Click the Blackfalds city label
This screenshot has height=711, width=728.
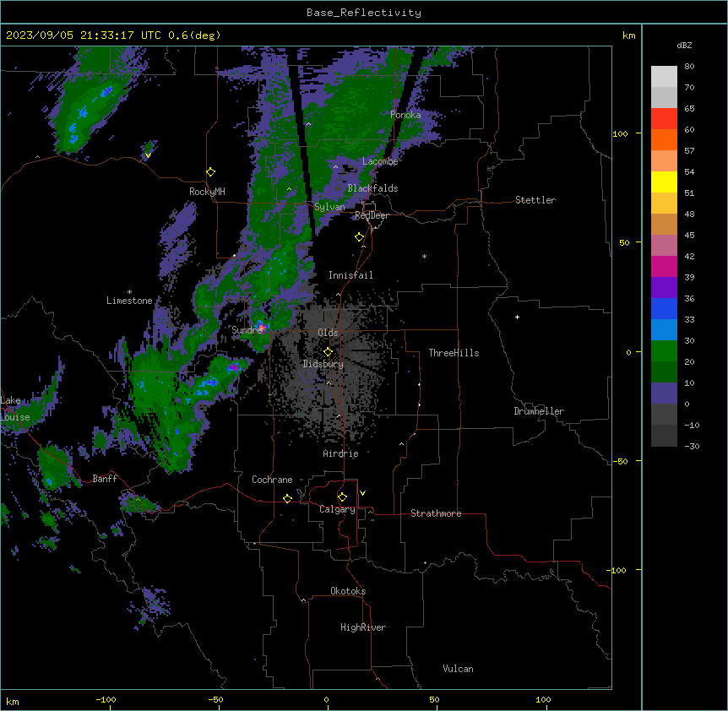pyautogui.click(x=372, y=188)
